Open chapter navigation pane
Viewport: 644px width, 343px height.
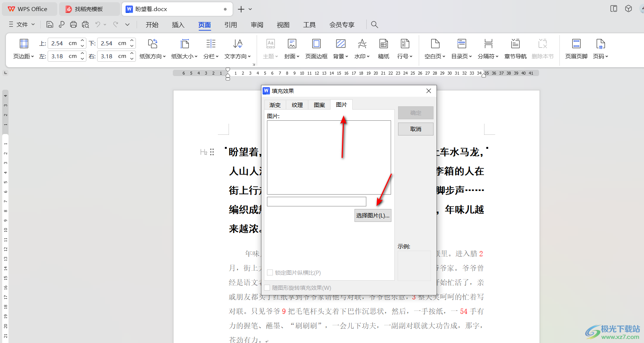pos(515,49)
